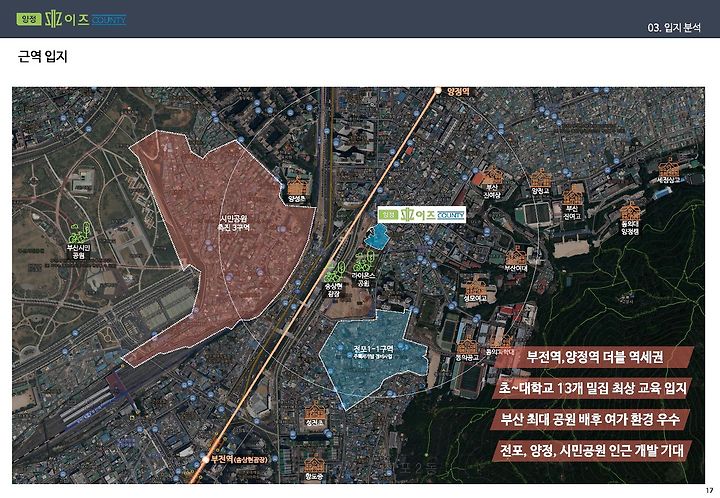This screenshot has width=720, height=498.
Task: Select the blue 전포1-1구역 area
Action: [x=373, y=358]
